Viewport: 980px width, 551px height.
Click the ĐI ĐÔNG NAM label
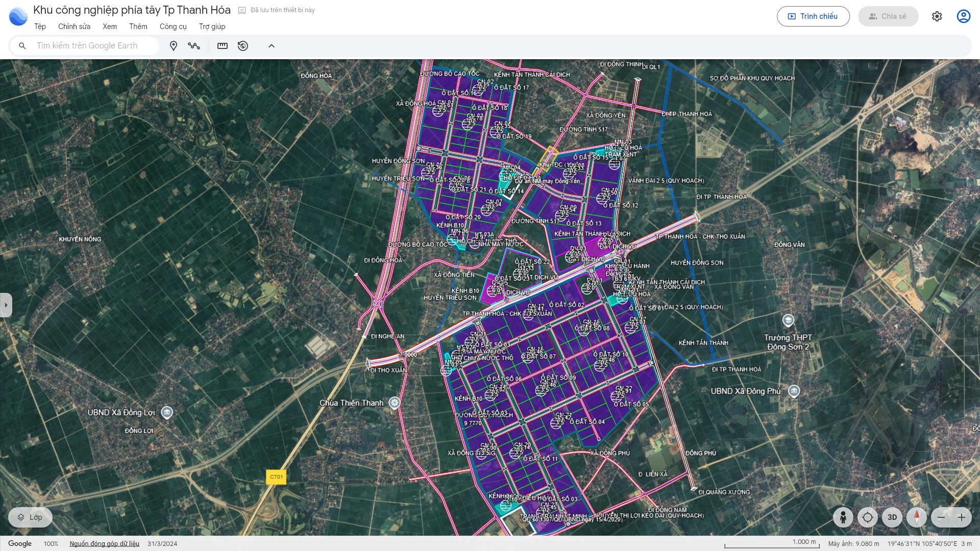click(x=667, y=510)
